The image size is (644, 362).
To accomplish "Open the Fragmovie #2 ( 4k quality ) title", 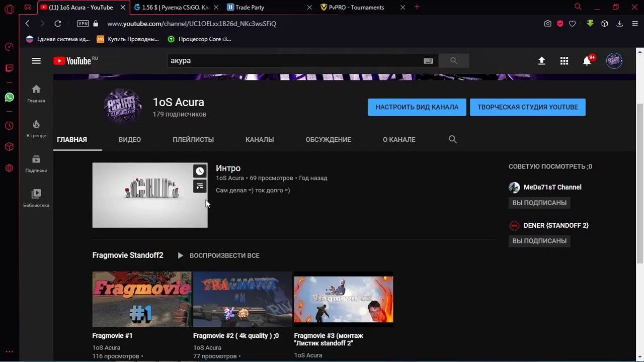I will coord(236,335).
